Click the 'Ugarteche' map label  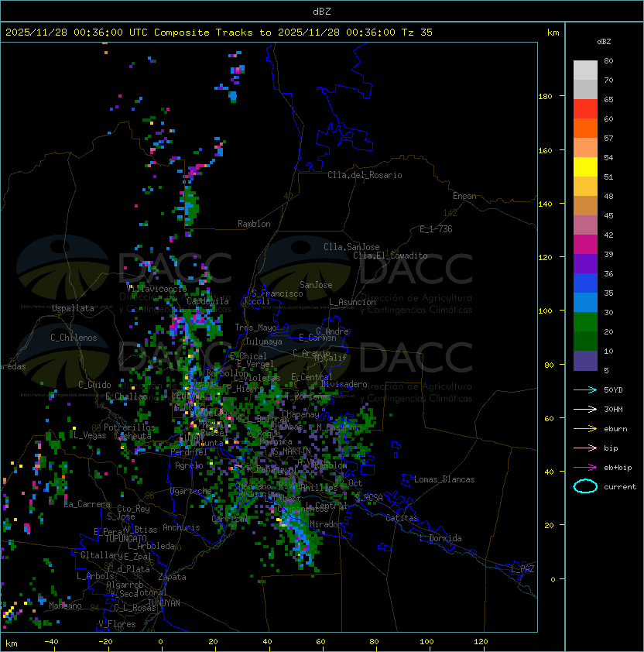tap(190, 491)
